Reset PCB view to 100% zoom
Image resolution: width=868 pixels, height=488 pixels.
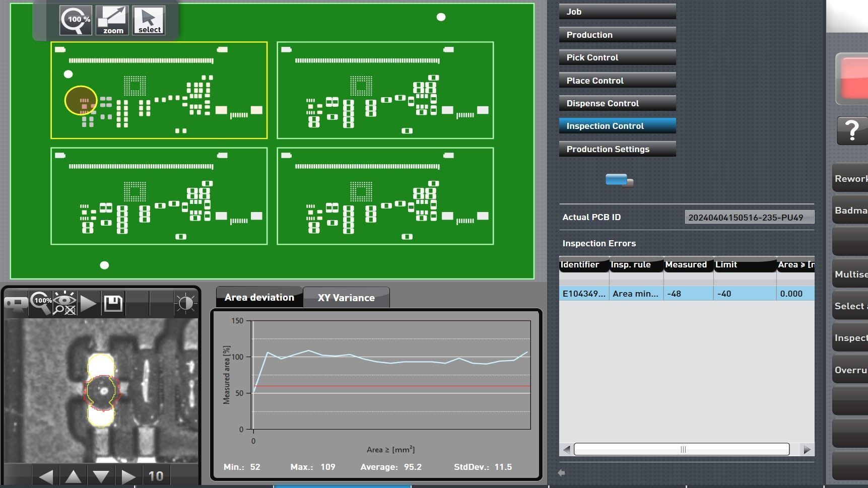point(76,21)
